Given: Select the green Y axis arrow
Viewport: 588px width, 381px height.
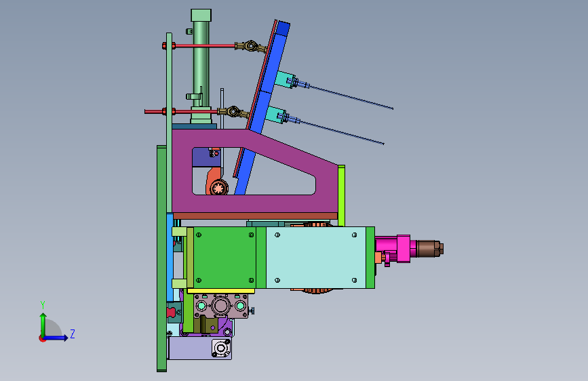Looking at the screenshot, I should point(43,325).
